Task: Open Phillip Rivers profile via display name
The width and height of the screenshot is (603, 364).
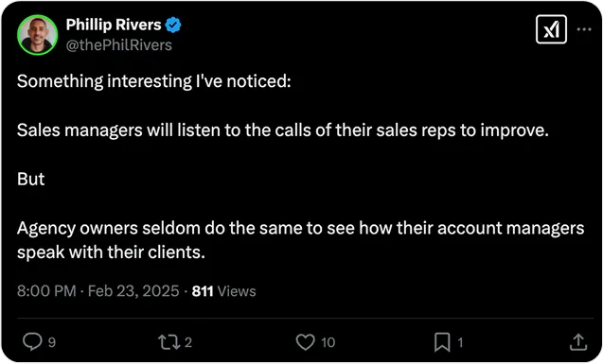Action: coord(114,25)
